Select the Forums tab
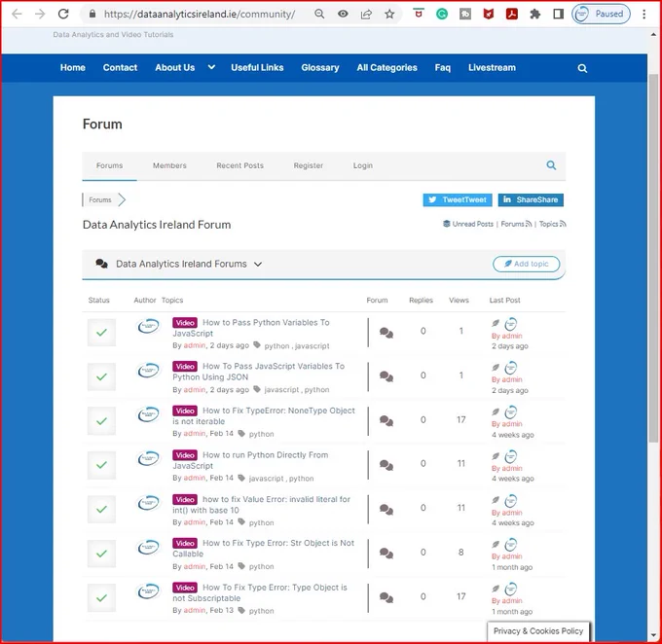This screenshot has width=662, height=644. click(109, 165)
